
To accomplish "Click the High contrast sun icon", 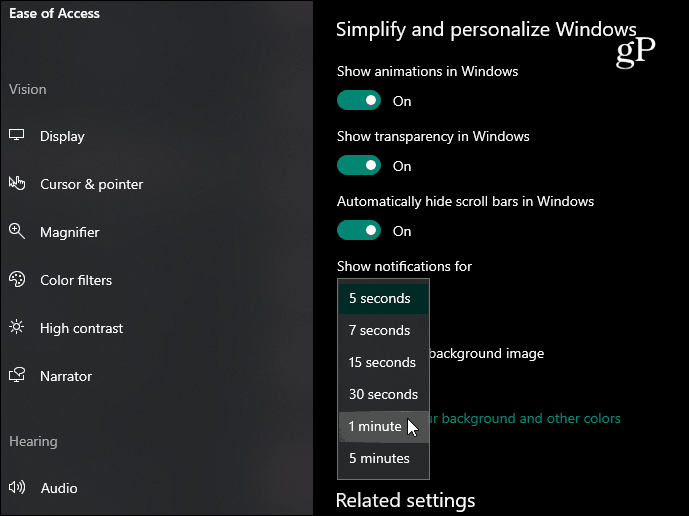I will 17,327.
